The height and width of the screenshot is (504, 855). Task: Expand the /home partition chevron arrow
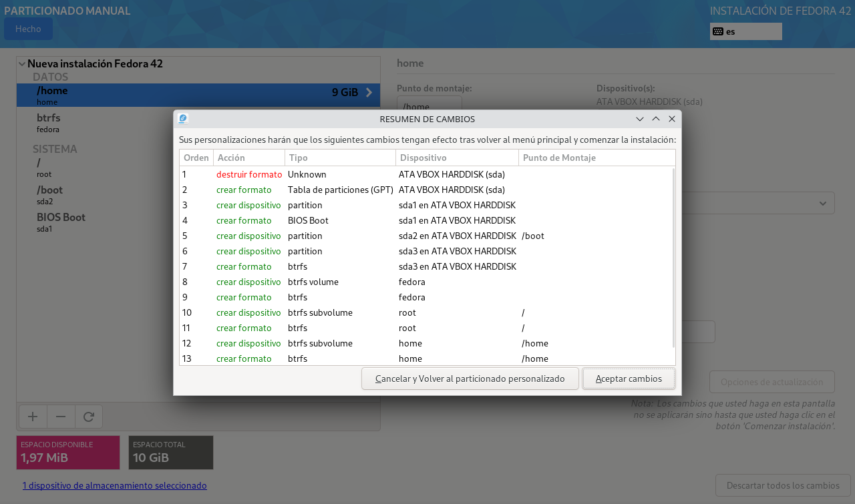(x=369, y=93)
